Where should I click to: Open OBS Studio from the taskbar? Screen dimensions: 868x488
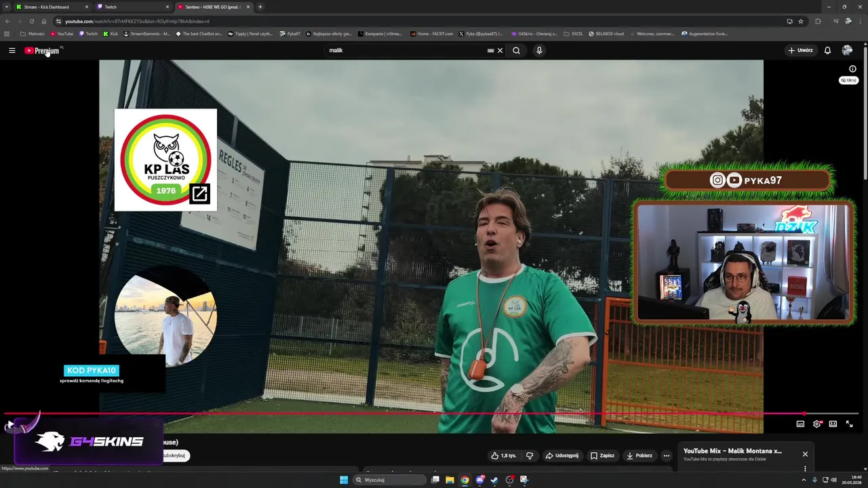click(509, 480)
